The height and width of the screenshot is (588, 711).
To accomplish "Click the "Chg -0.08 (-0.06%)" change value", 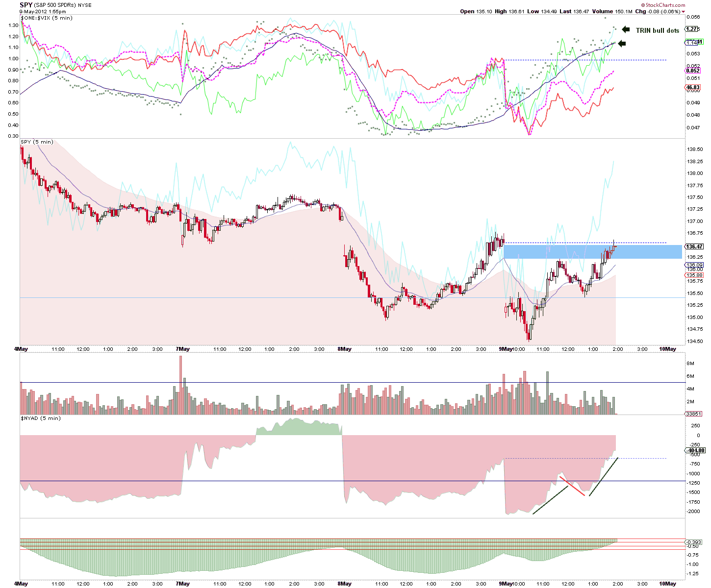I will (x=658, y=11).
